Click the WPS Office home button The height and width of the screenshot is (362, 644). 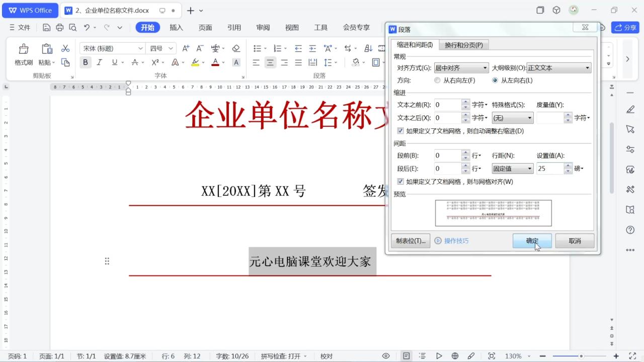pyautogui.click(x=31, y=10)
